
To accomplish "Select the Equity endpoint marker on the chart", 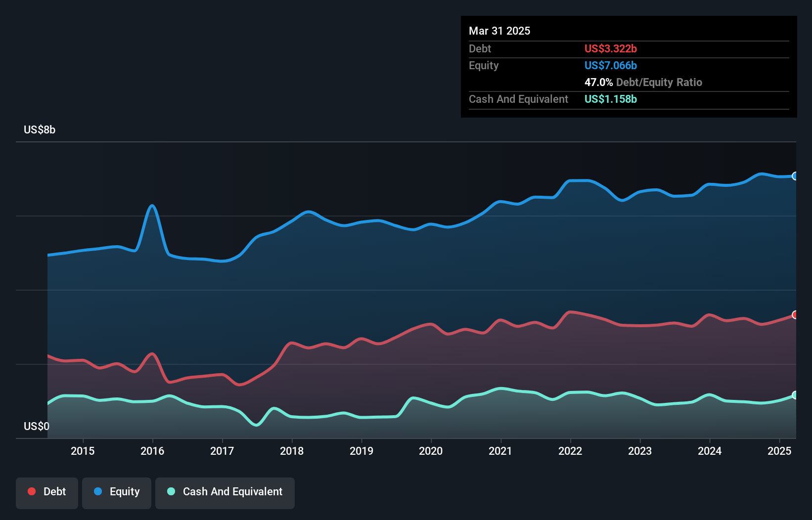I will tap(795, 176).
